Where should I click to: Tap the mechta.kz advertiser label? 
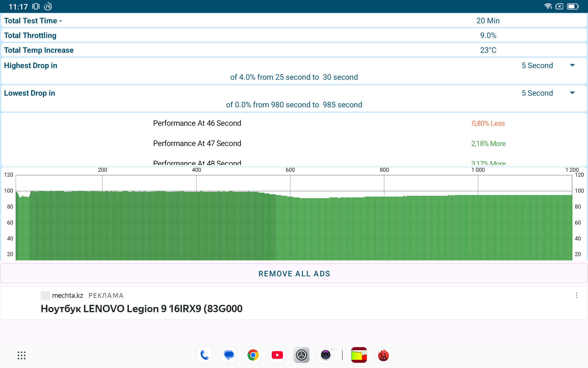coord(67,295)
